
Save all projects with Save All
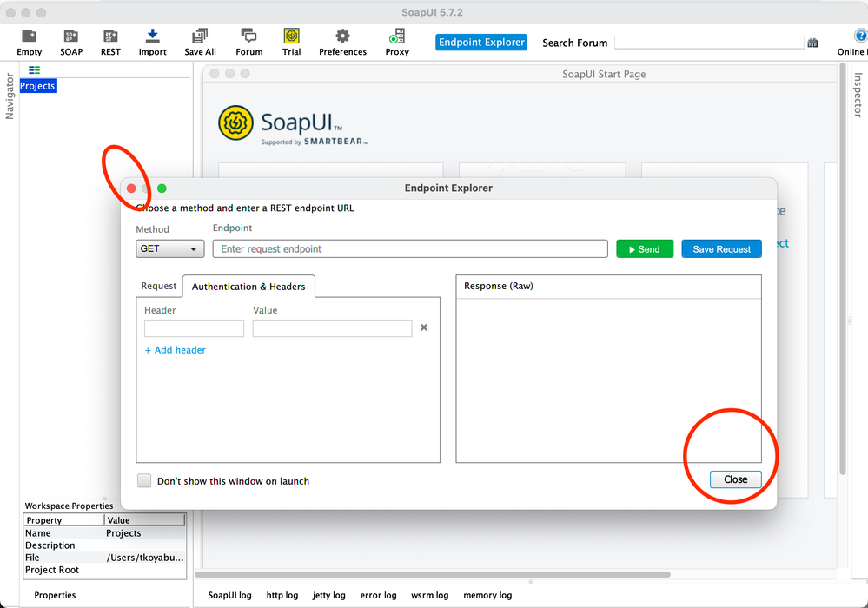[200, 43]
